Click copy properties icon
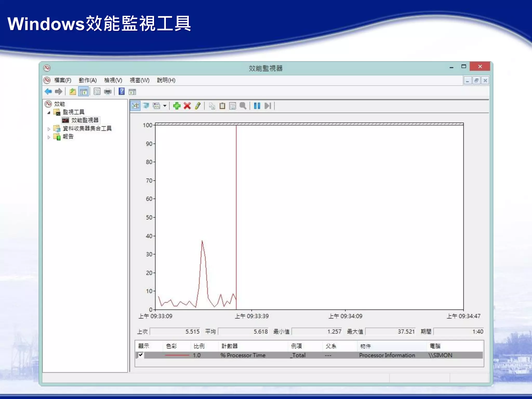This screenshot has height=399, width=532. point(212,106)
